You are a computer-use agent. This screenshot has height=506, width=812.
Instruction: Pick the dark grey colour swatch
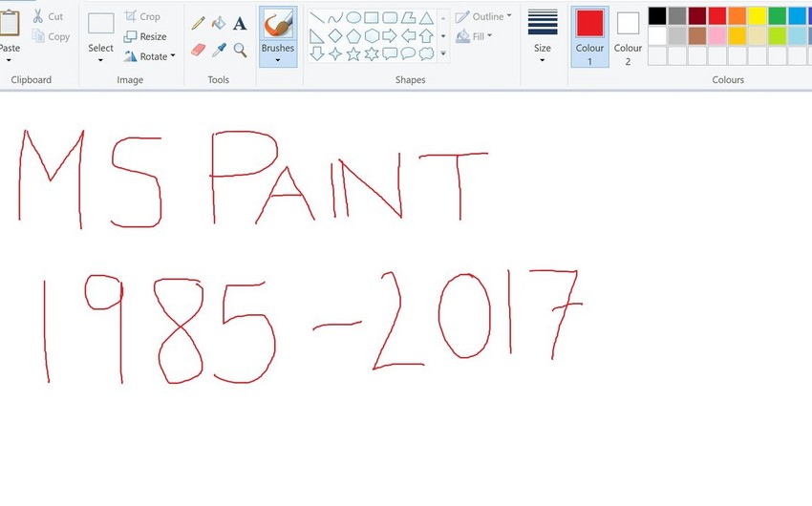coord(677,16)
